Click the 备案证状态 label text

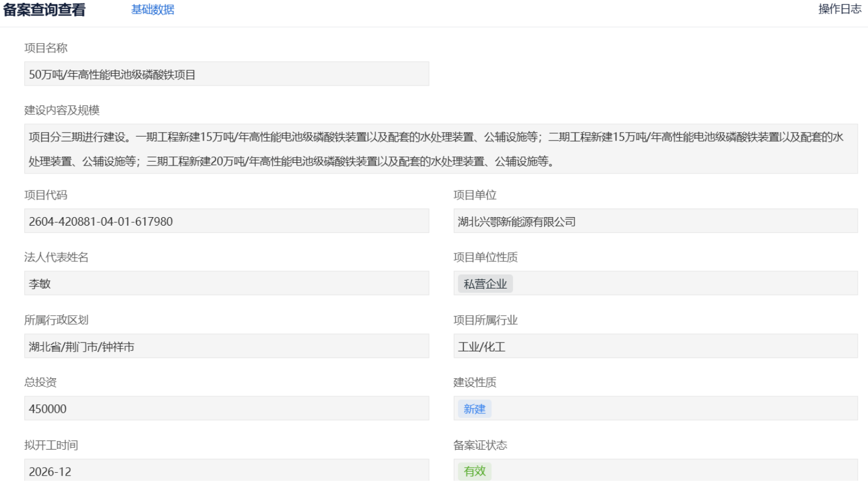[x=480, y=445]
